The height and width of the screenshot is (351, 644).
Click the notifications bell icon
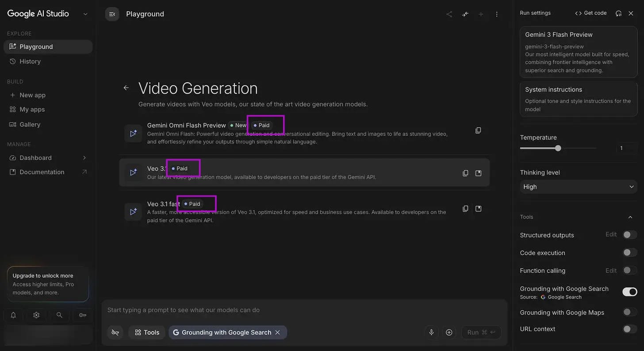coord(13,315)
